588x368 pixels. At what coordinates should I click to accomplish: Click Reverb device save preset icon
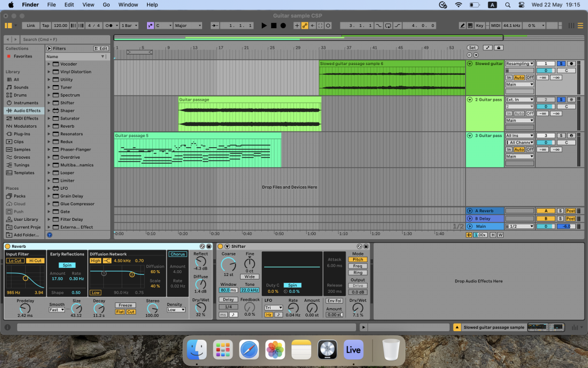pos(209,246)
